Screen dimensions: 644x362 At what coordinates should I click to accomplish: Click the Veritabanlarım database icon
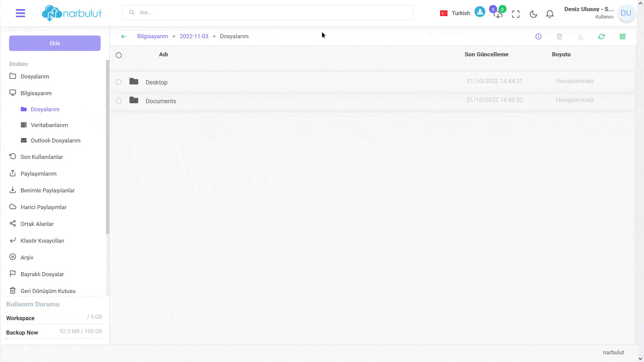click(24, 125)
